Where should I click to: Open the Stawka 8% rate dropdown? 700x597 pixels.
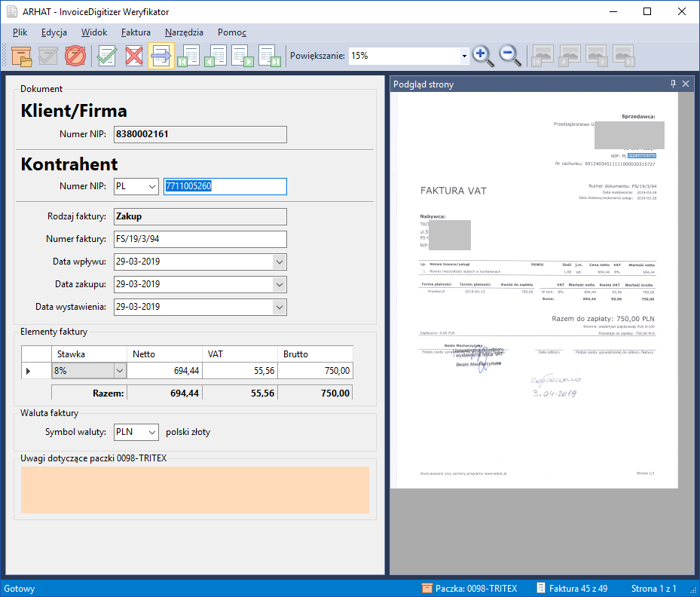[x=118, y=371]
